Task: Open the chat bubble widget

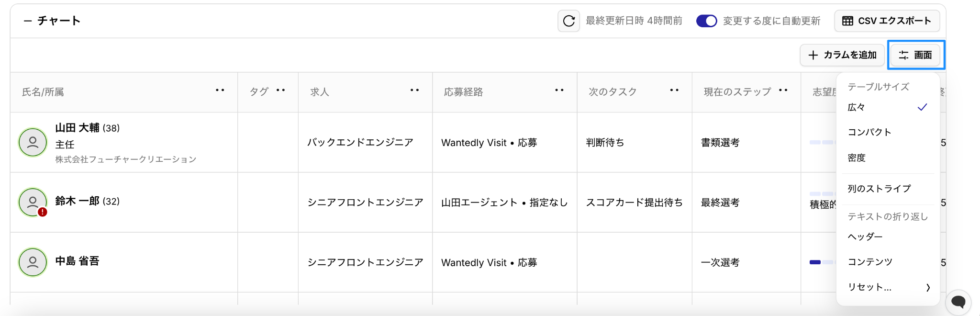Action: click(958, 302)
